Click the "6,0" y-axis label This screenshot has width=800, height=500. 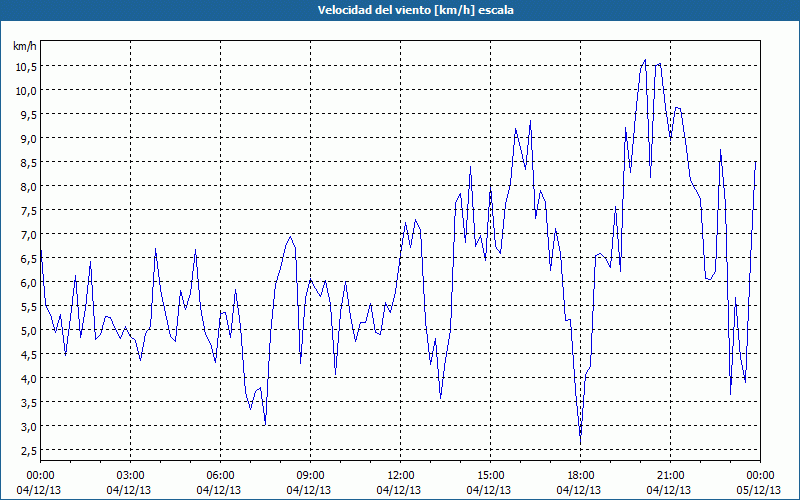pos(28,283)
